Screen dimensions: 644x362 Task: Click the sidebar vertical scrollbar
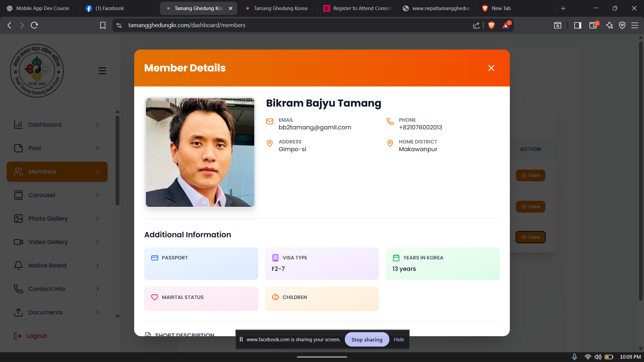point(117,161)
